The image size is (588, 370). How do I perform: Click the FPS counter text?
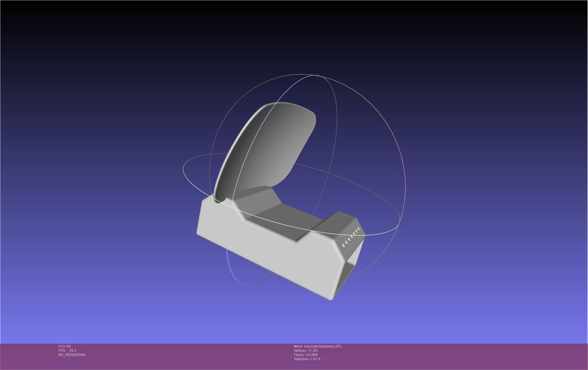pos(67,351)
